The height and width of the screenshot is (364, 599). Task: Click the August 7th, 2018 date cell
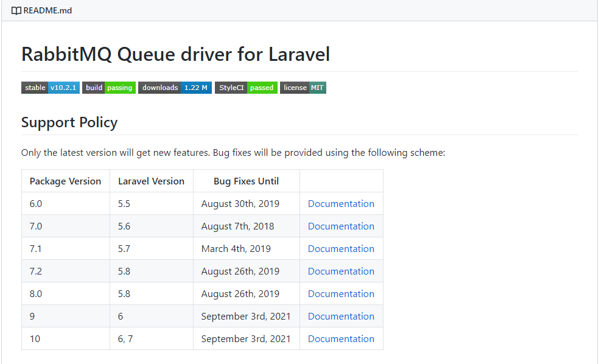tap(237, 226)
